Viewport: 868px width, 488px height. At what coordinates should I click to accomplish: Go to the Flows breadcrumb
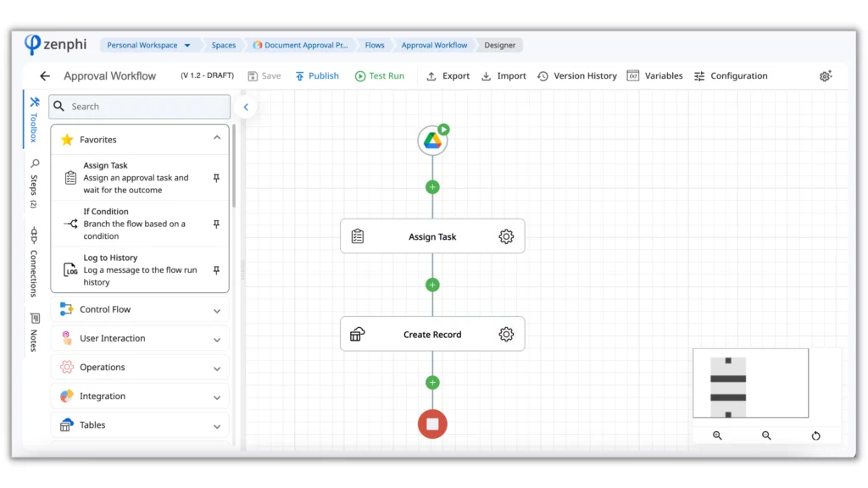375,46
